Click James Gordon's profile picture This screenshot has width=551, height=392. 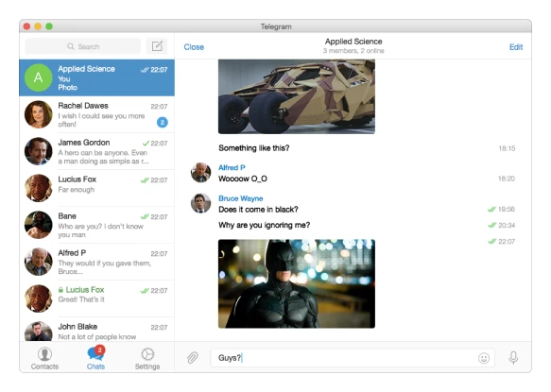(x=39, y=151)
